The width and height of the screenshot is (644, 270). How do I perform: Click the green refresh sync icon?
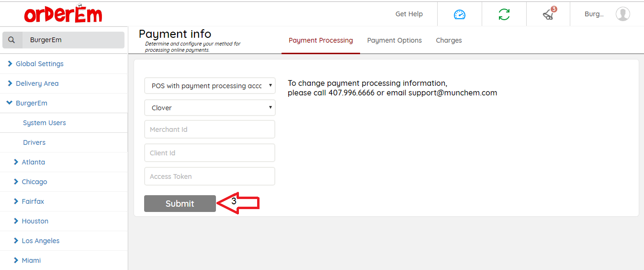(x=504, y=14)
